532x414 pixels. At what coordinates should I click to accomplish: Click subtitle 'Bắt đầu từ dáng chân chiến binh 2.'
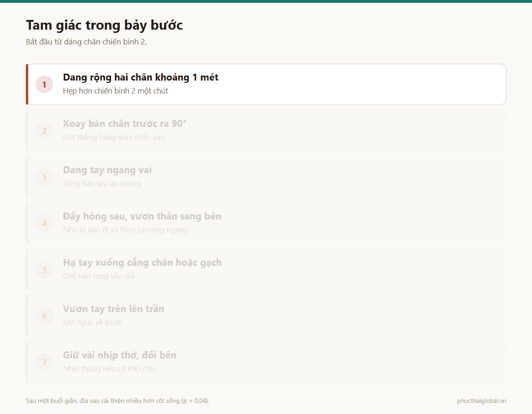pos(86,42)
